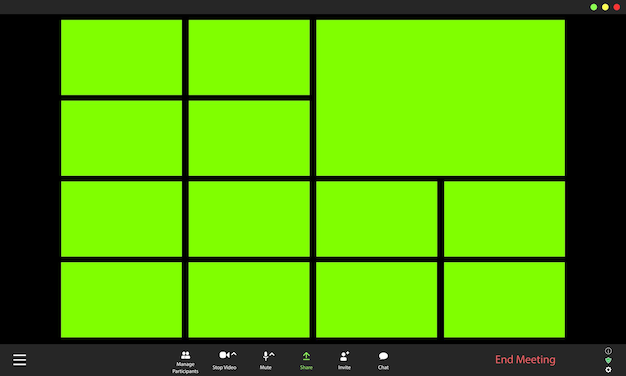
Task: Select the top-left video tile
Action: point(121,57)
